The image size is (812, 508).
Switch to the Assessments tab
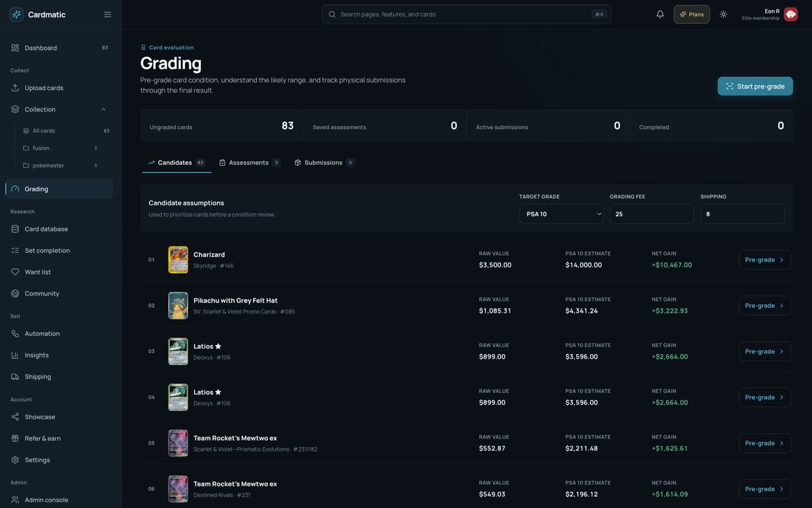point(249,163)
